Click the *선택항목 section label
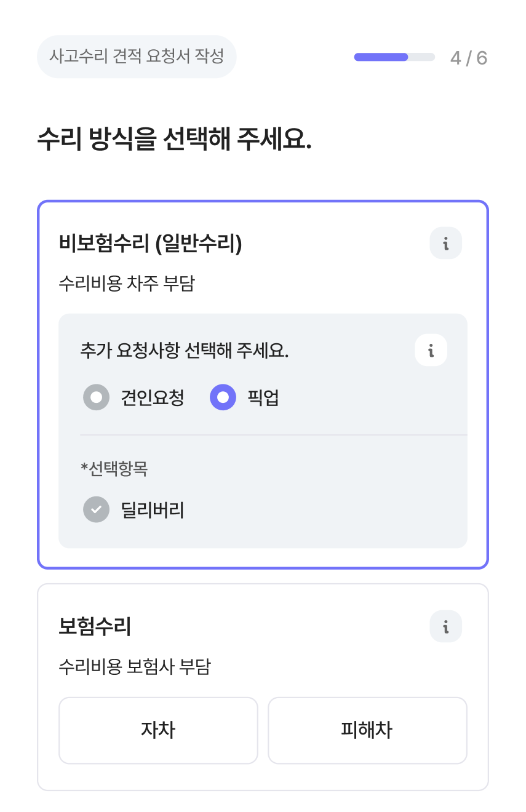Screen dimensions: 526x812 tap(114, 469)
